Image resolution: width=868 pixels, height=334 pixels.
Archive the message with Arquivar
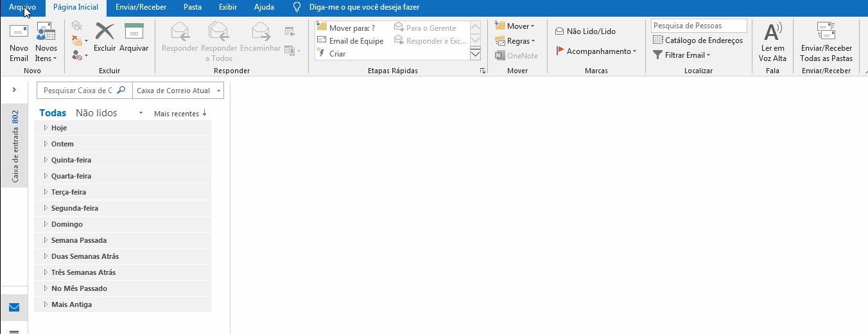[x=134, y=37]
